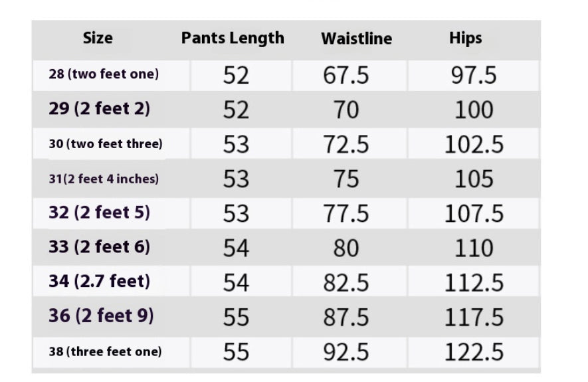Click the 38 (three feet one) size label

[x=105, y=351]
